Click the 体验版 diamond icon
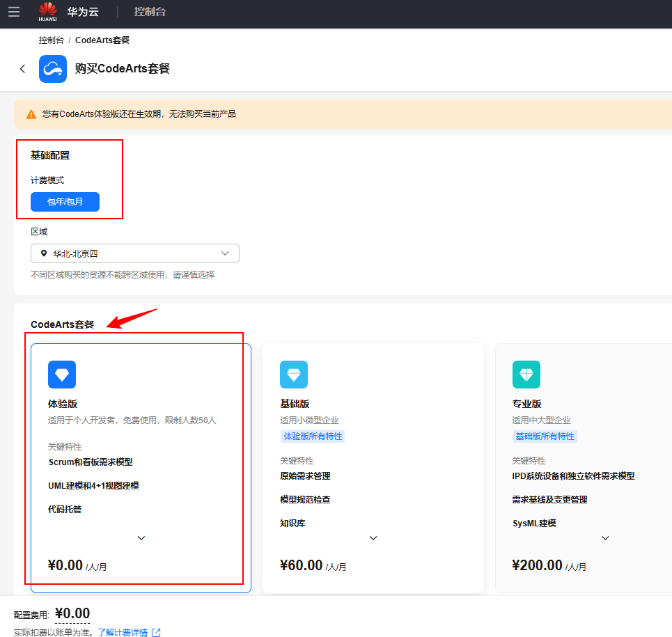The image size is (672, 637). (x=62, y=375)
